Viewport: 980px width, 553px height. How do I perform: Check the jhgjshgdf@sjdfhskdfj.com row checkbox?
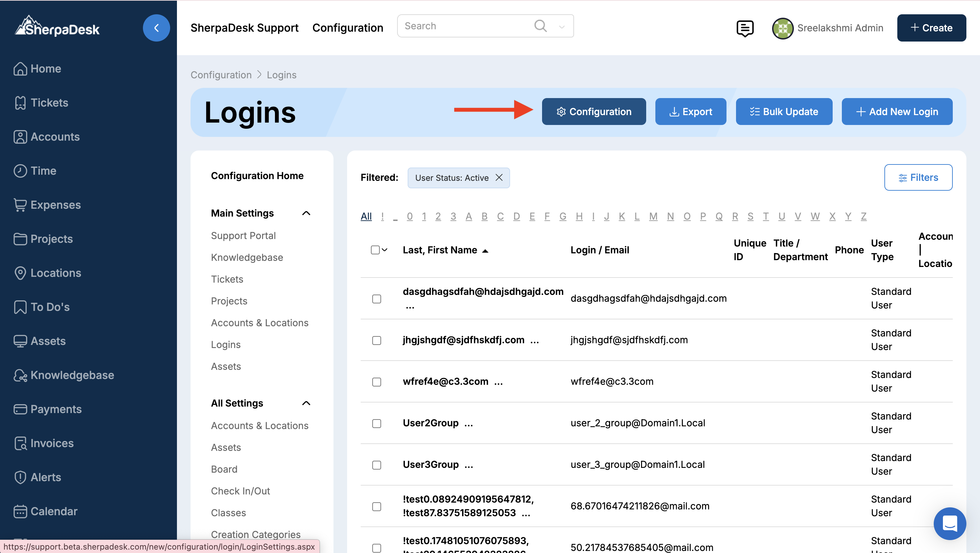377,340
